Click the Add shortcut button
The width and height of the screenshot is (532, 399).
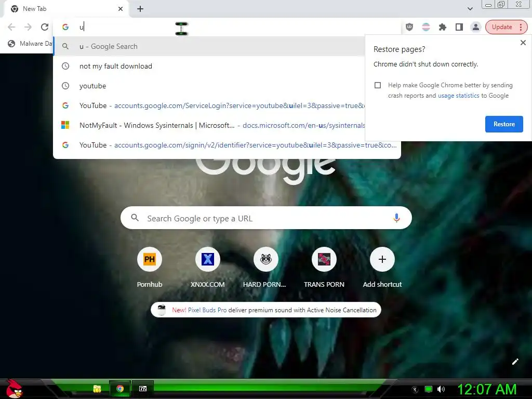pyautogui.click(x=382, y=268)
